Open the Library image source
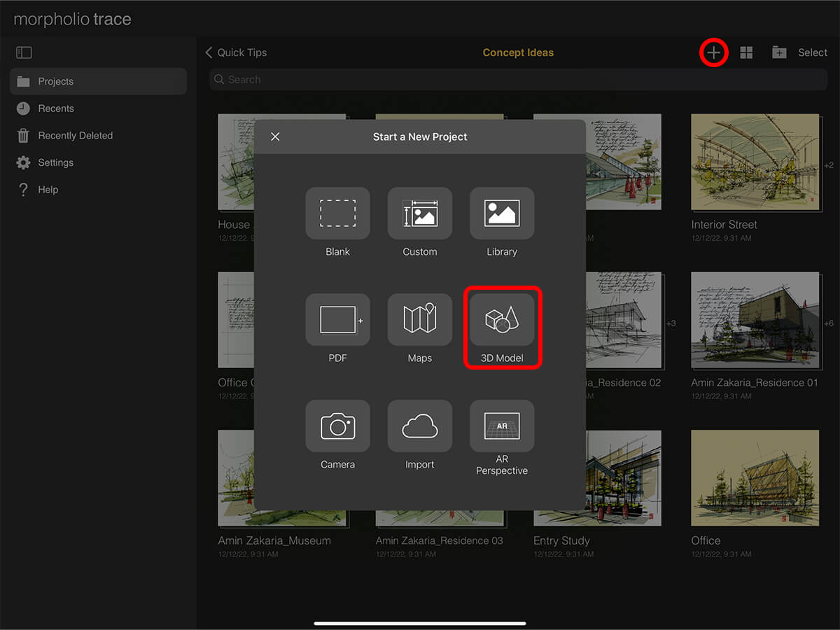 501,213
